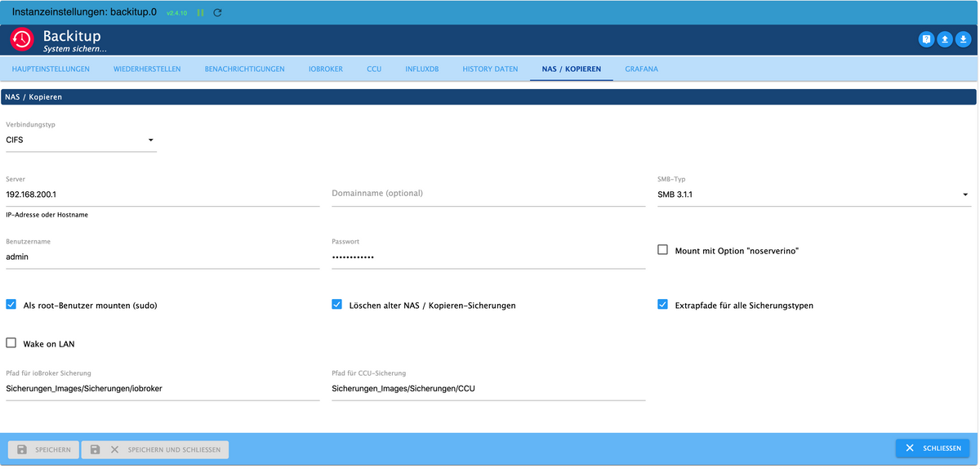Screen dimensions: 980x469
Task: Click the Schliessen button
Action: [x=933, y=449]
